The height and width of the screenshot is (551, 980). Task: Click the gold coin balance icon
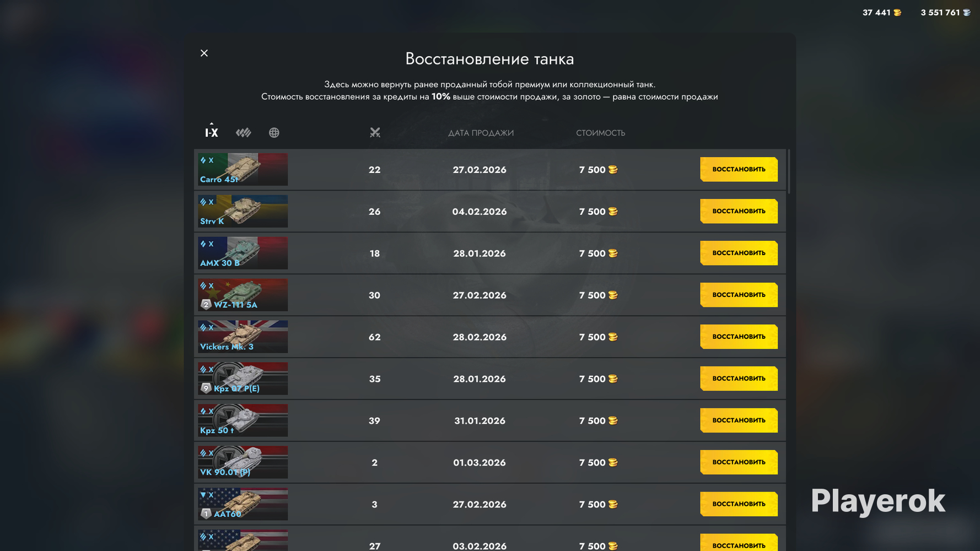tap(897, 13)
